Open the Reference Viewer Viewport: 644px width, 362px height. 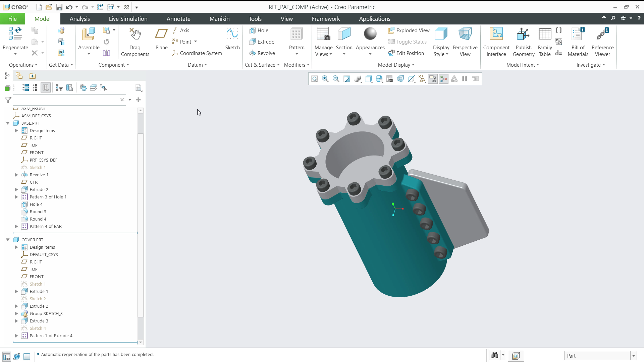coord(602,42)
